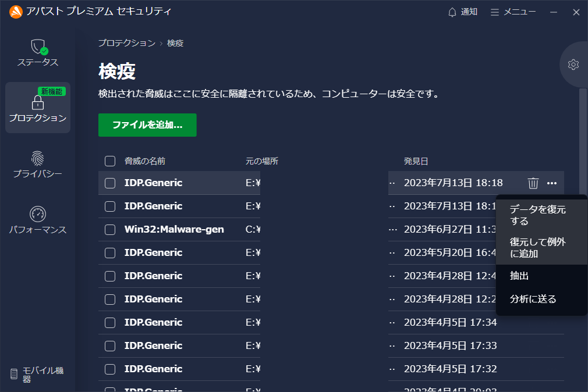Click the Avast logo icon

[16, 12]
